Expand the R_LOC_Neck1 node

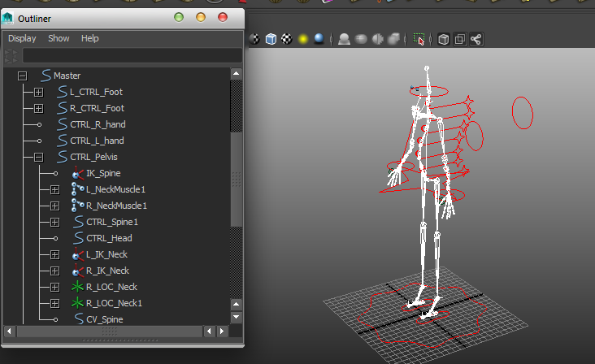pos(54,304)
